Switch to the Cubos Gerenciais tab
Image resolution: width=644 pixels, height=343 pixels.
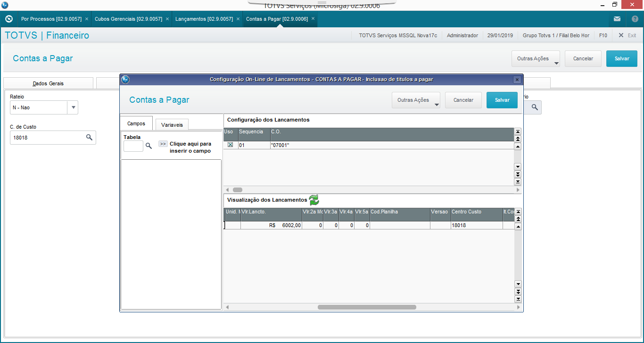tap(128, 19)
